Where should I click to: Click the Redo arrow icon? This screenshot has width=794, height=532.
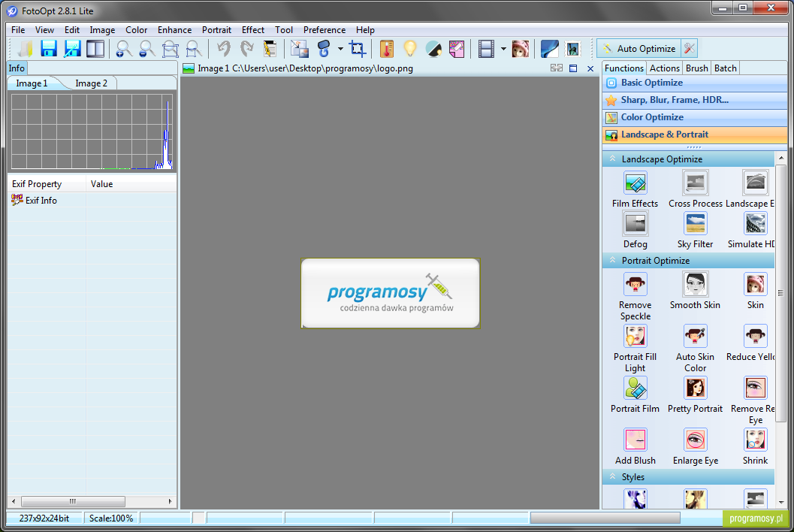pyautogui.click(x=246, y=49)
